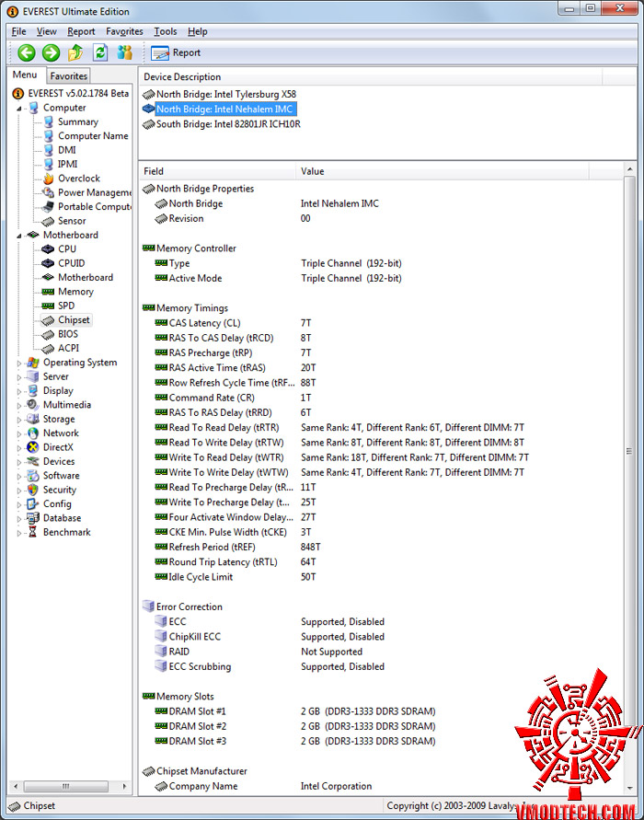Click the DRAM Slot #2 row
Screen dimensions: 644x820
[x=382, y=726]
